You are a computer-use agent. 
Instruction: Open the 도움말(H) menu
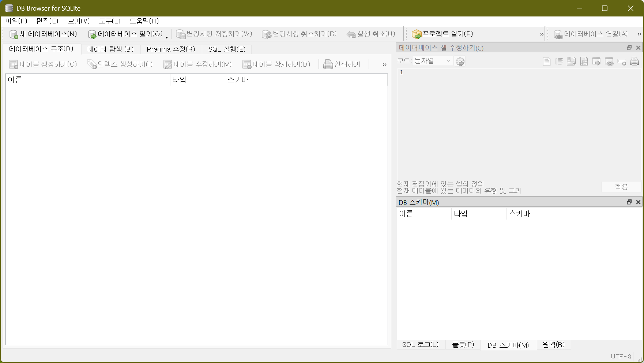(x=144, y=21)
